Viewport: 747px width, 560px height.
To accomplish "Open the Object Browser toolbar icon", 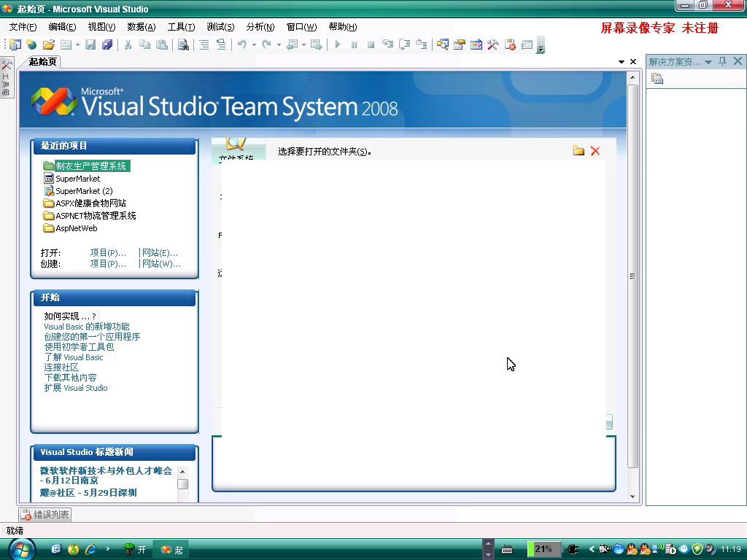I will (476, 44).
